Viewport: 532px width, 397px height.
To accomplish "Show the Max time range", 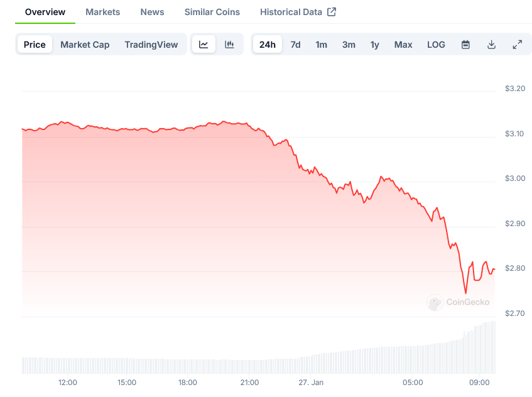I will pyautogui.click(x=403, y=45).
